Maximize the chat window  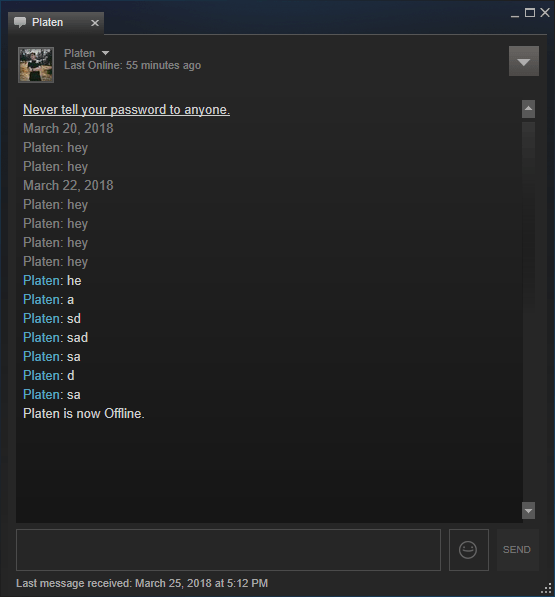pyautogui.click(x=529, y=13)
